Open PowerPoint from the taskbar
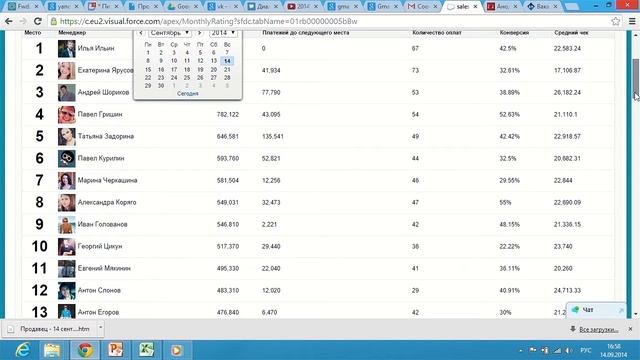Screen dimensions: 640x360 tap(116, 350)
